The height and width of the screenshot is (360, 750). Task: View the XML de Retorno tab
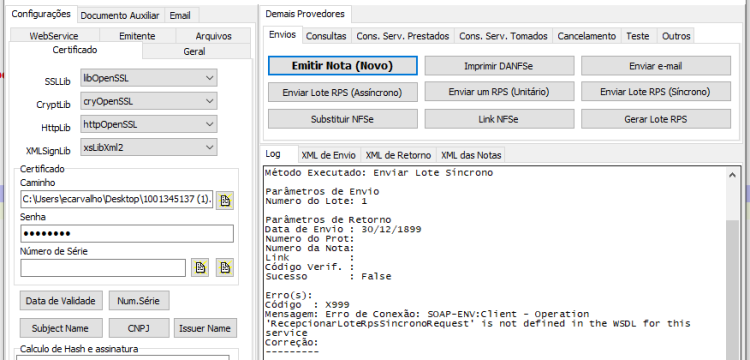click(398, 155)
